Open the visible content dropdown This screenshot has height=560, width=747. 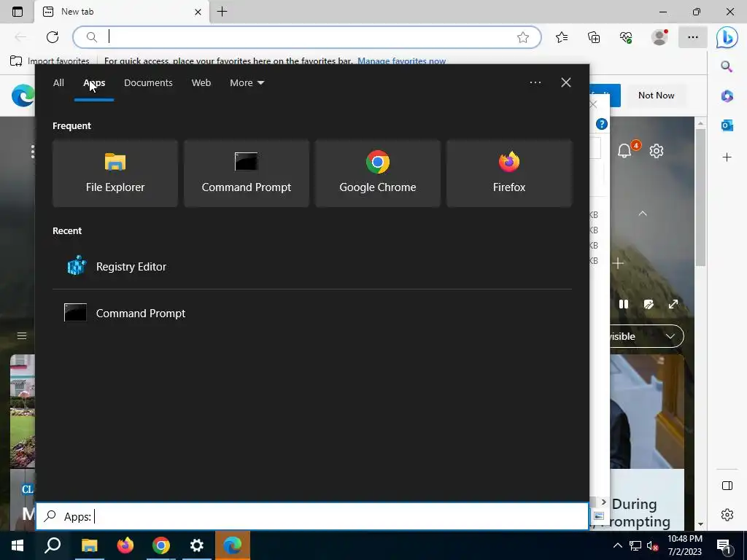tap(646, 336)
